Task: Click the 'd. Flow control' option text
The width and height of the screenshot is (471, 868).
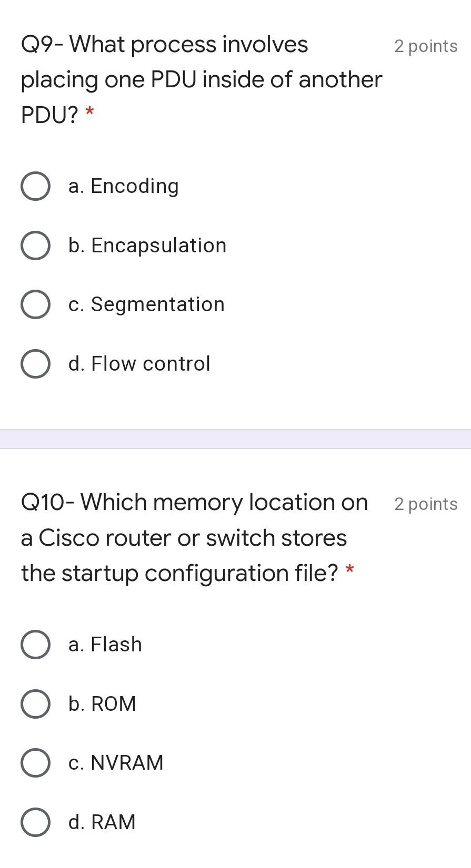Action: point(139,364)
